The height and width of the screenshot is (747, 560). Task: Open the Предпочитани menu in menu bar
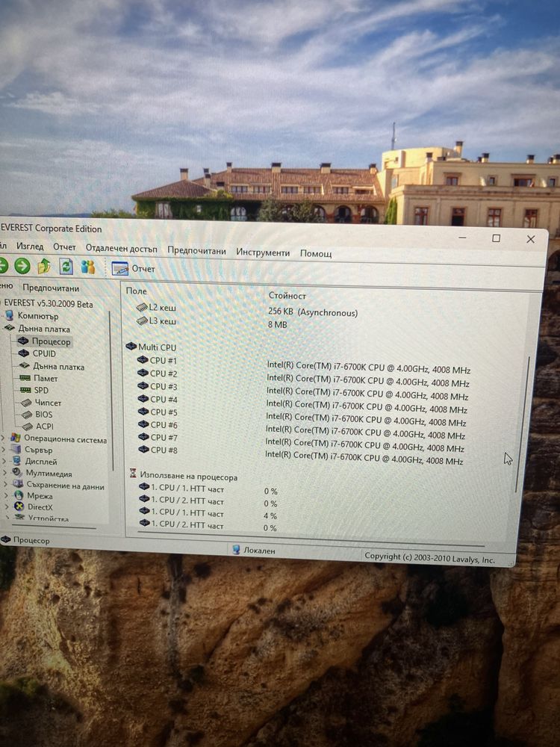click(196, 250)
